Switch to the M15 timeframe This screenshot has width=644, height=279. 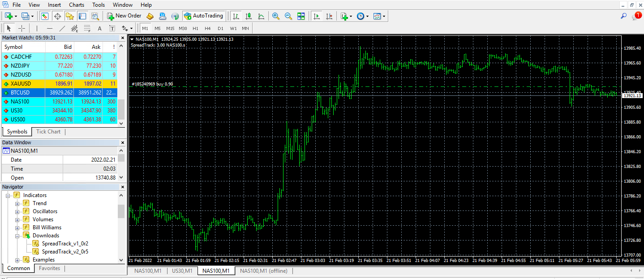pyautogui.click(x=170, y=28)
